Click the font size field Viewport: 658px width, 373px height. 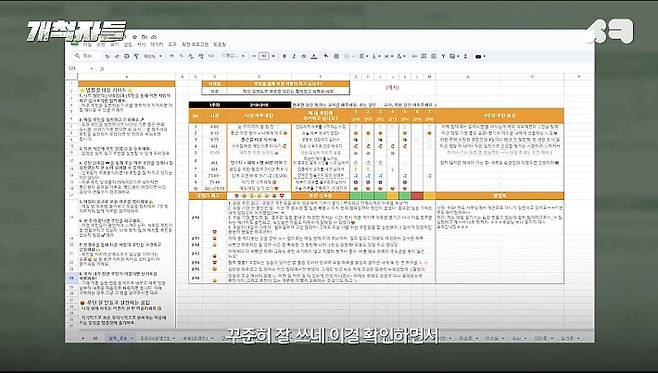pos(264,56)
